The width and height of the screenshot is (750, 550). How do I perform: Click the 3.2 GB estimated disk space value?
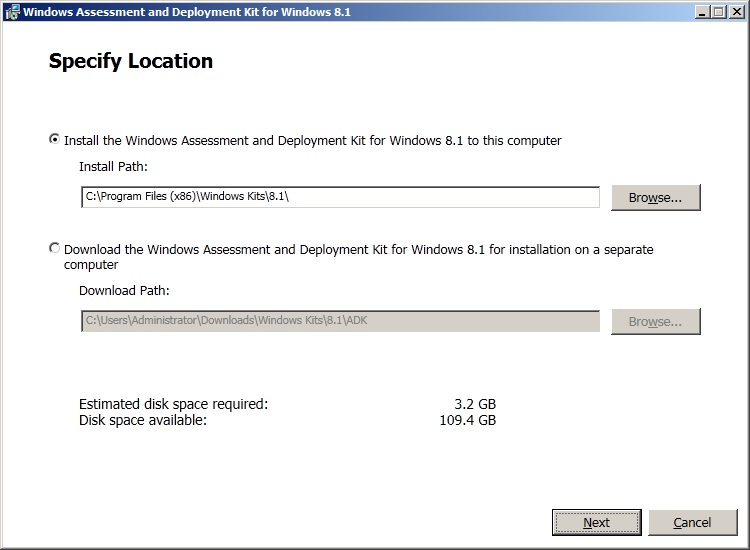click(474, 404)
